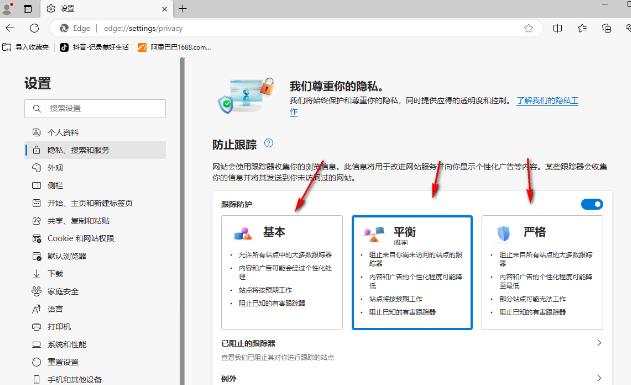The height and width of the screenshot is (385, 631).
Task: Click the Edge site identity icon
Action: [x=64, y=28]
